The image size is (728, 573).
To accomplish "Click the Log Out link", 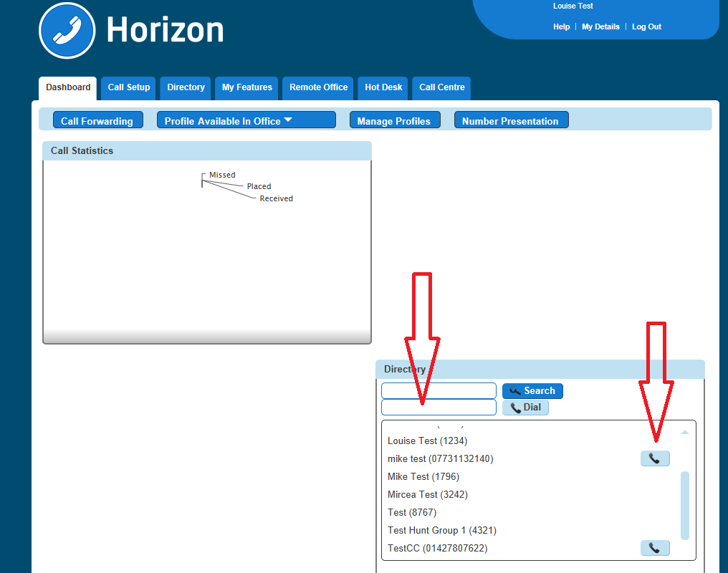I will [646, 27].
